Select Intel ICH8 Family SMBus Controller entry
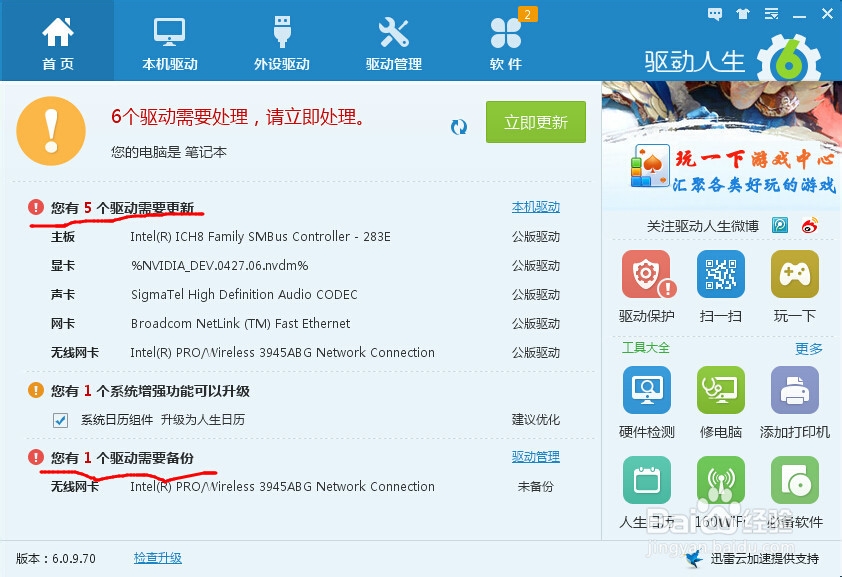The width and height of the screenshot is (842, 577). pos(260,237)
